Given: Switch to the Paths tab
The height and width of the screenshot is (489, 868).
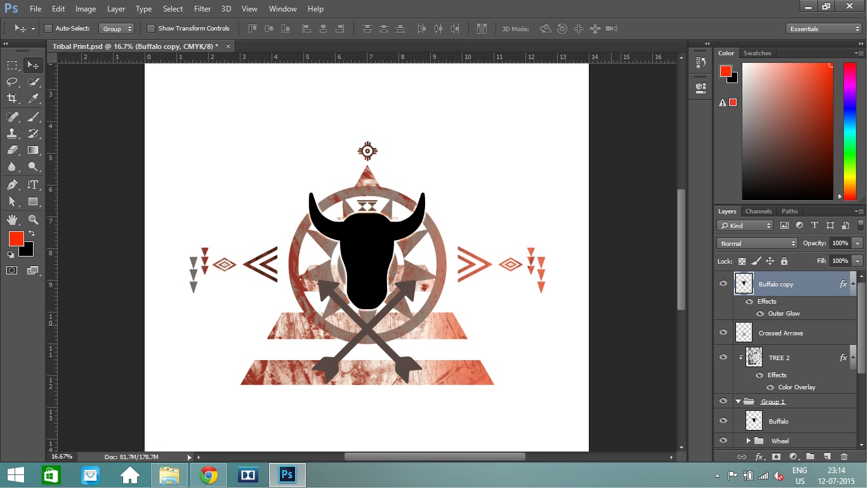Looking at the screenshot, I should 789,211.
